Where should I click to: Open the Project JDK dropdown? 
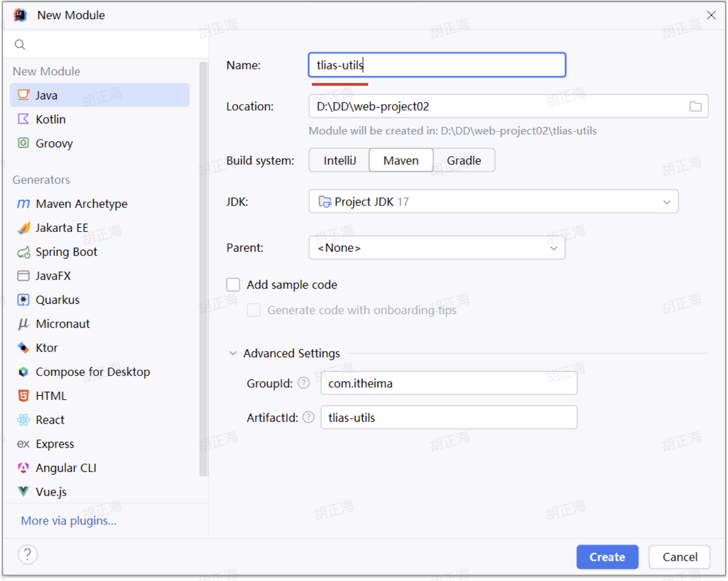[x=493, y=202]
